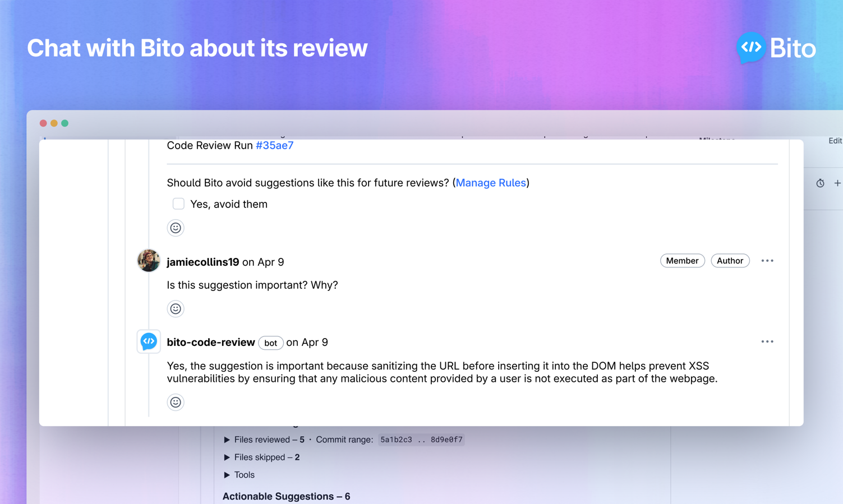
Task: Click the Edit link at top right
Action: pyautogui.click(x=835, y=141)
